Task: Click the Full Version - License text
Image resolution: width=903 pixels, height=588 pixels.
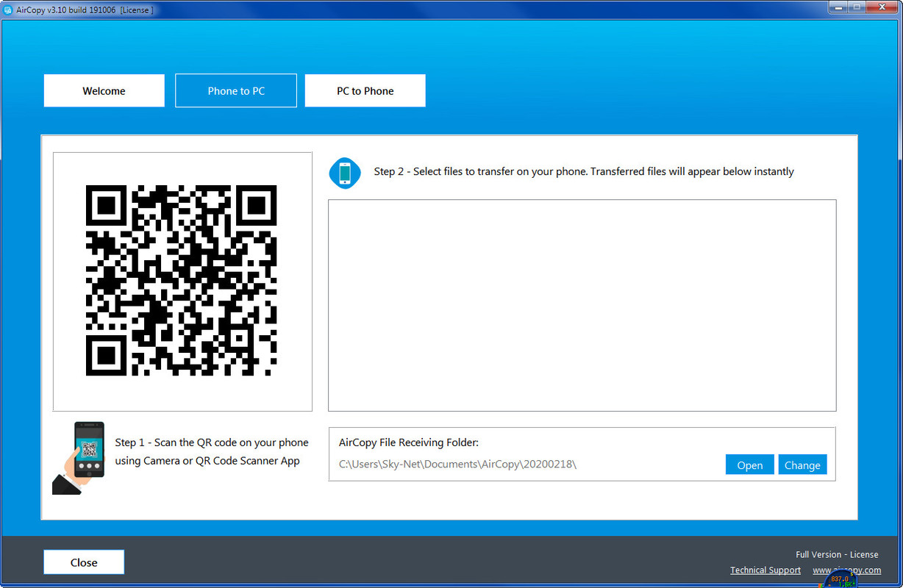Action: 837,554
